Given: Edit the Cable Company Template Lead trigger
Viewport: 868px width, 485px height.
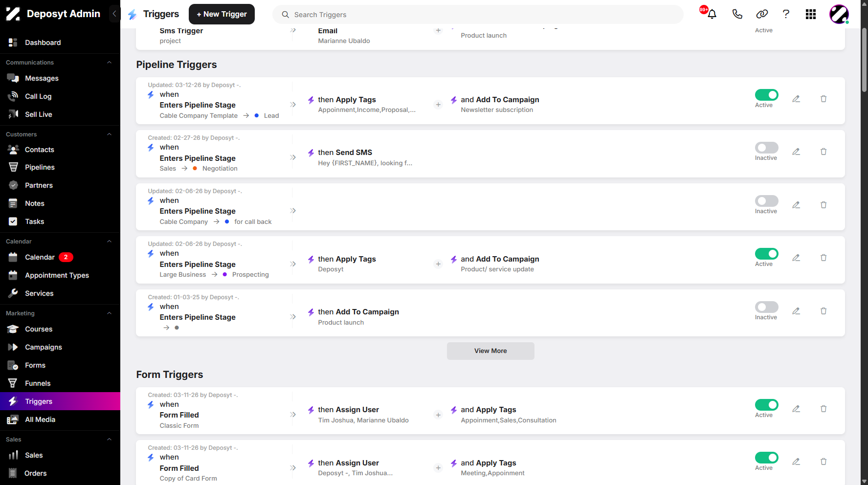Looking at the screenshot, I should 796,99.
